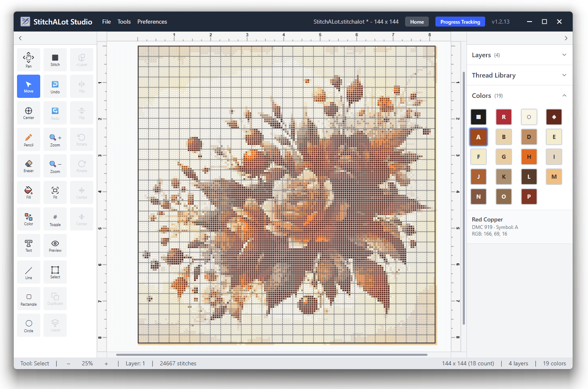The width and height of the screenshot is (588, 389).
Task: Select the Circle shape tool
Action: coord(29,325)
